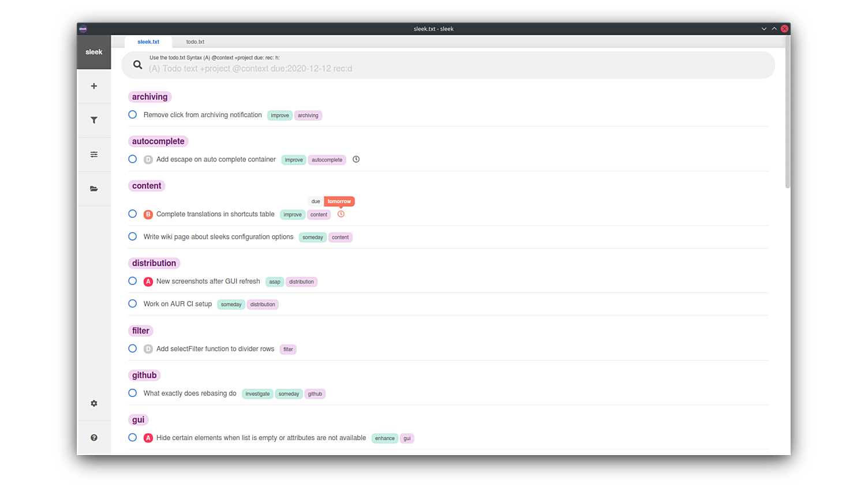Switch to the todo.txt tab
This screenshot has height=488, width=868.
tap(195, 42)
